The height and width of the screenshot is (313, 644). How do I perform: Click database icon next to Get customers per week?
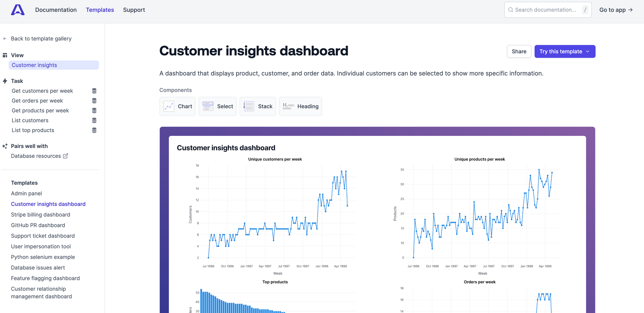[94, 91]
